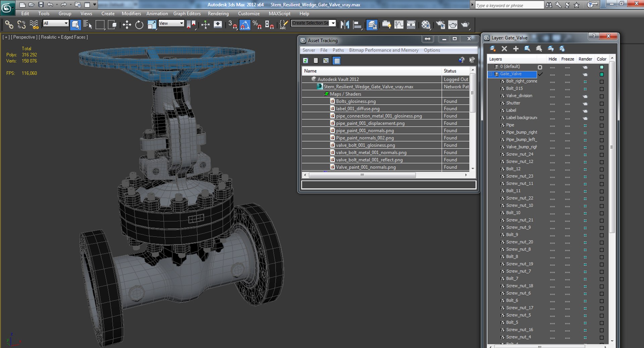
Task: Click the Status column header in Asset Tracking
Action: coord(456,71)
